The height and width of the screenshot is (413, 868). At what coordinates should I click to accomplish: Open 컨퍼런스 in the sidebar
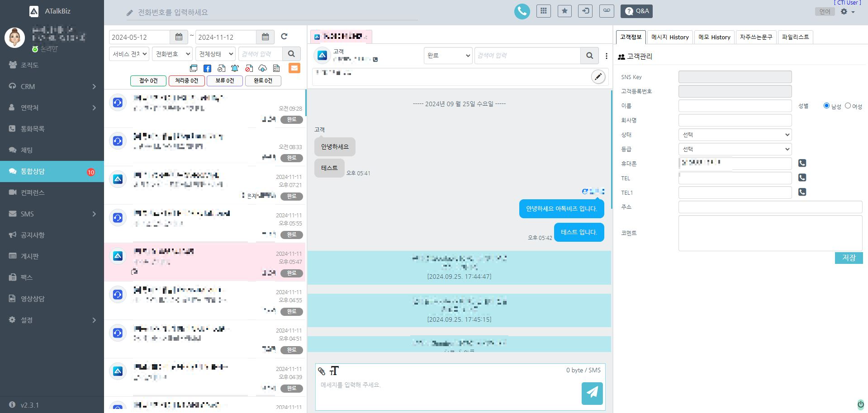point(52,192)
